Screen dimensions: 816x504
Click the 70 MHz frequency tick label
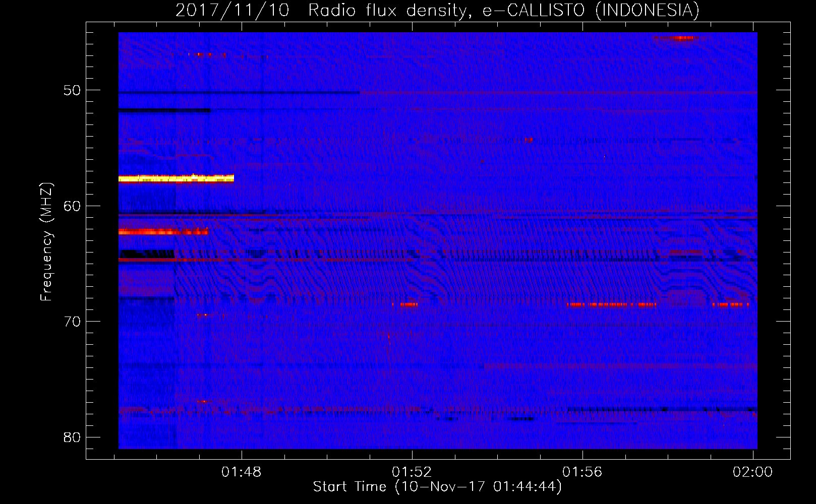[72, 322]
